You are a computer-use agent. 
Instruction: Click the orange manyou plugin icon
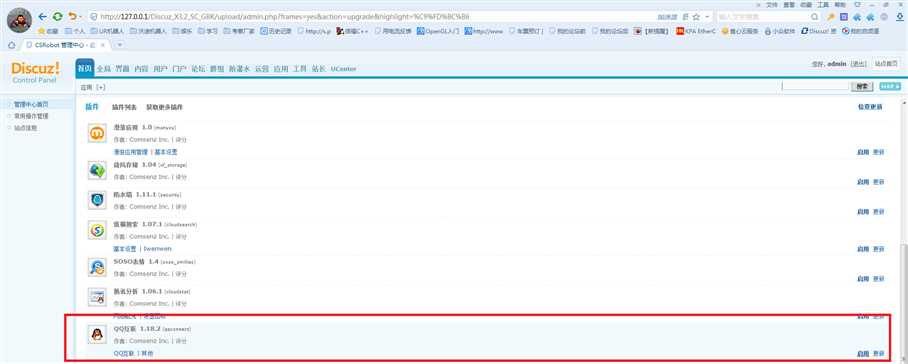(97, 134)
